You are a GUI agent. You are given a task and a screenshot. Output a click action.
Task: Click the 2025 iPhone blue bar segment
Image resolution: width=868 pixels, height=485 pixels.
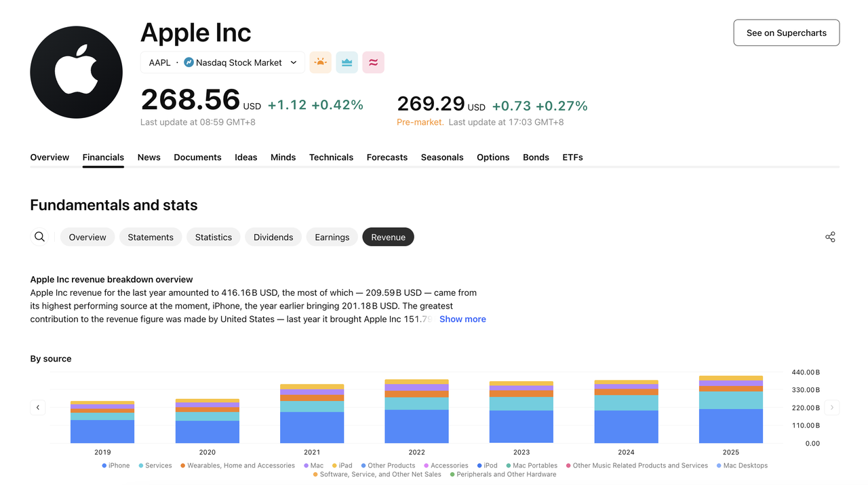coord(730,426)
